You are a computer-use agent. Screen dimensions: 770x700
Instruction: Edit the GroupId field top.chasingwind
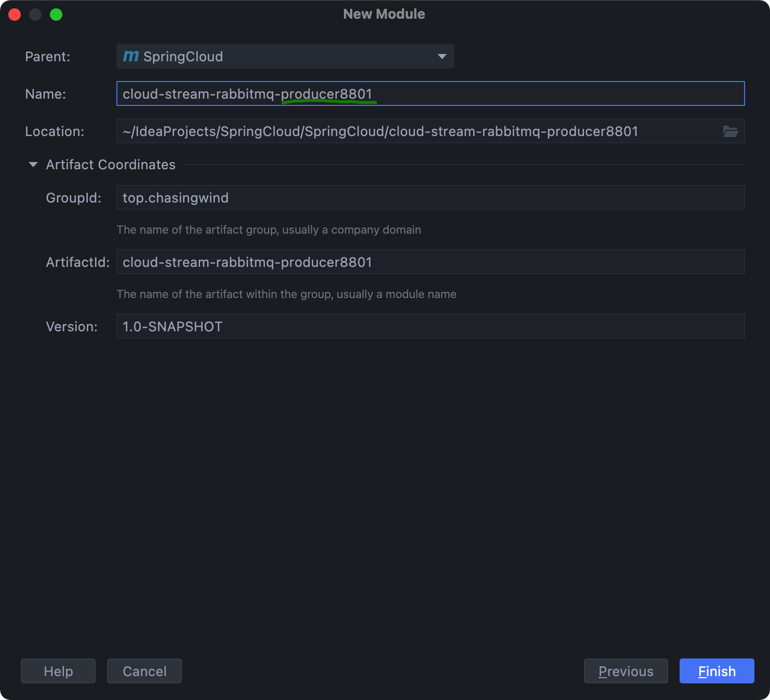point(430,198)
